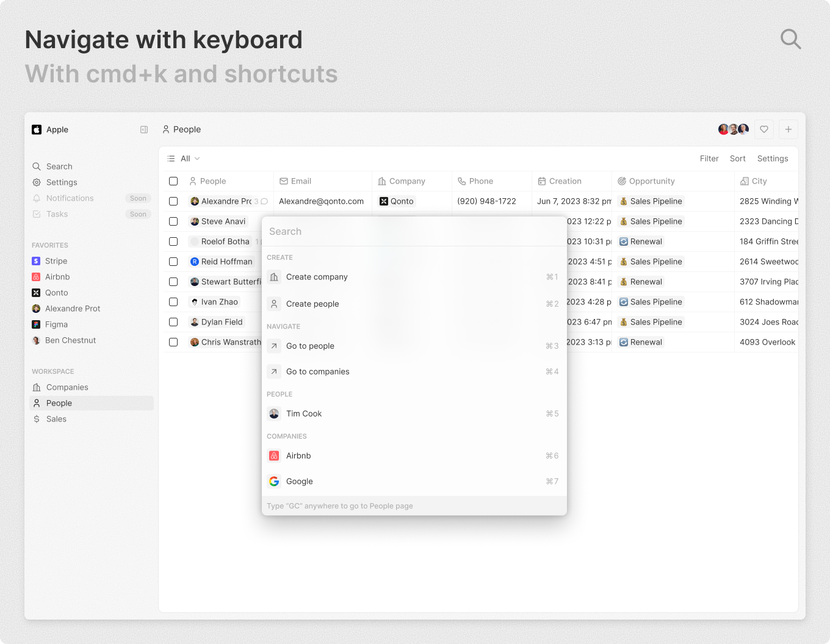The height and width of the screenshot is (644, 830).
Task: Open the Filter menu
Action: [x=709, y=159]
